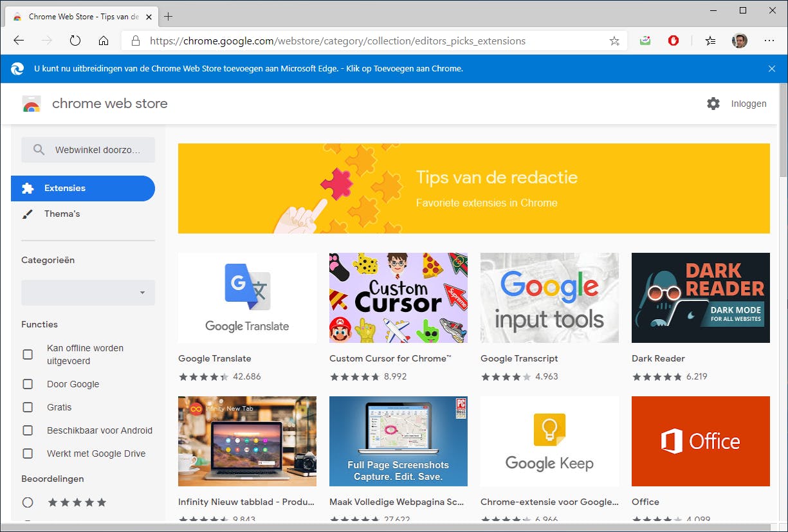
Task: Tick the 'Gratis' checkbox
Action: tap(28, 407)
